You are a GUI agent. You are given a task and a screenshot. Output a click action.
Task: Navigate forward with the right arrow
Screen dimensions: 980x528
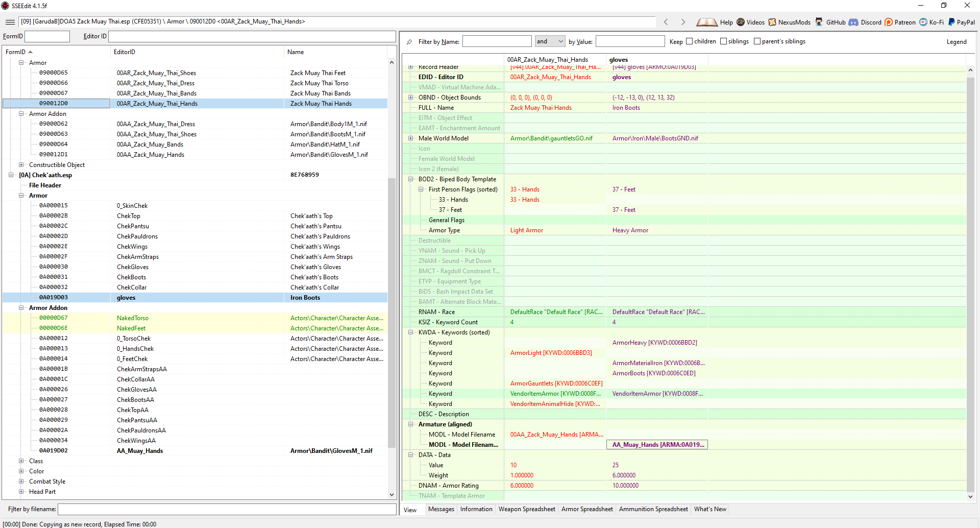683,22
